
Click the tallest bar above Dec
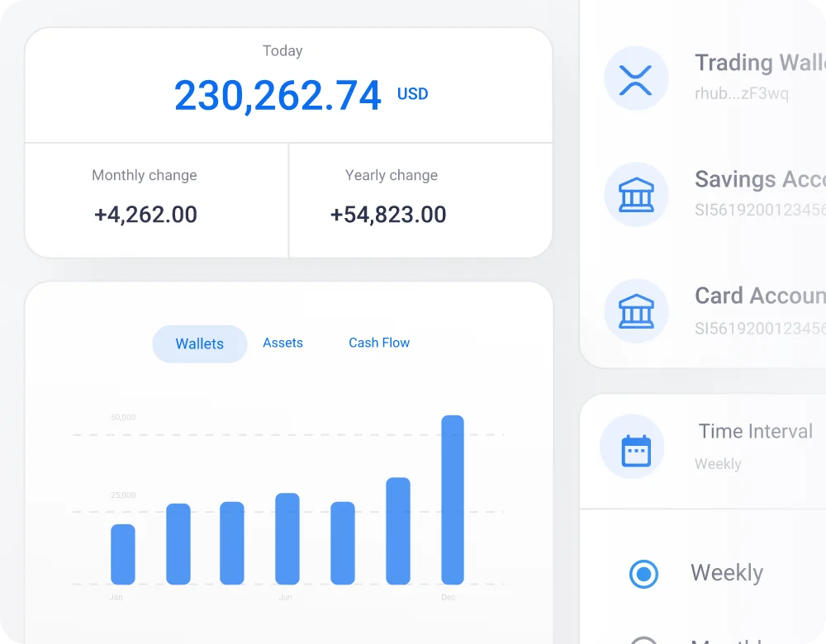(x=453, y=500)
